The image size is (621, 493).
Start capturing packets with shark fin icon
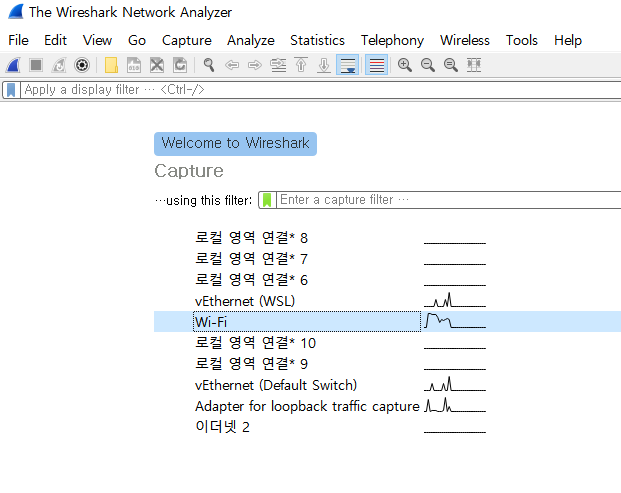(13, 65)
